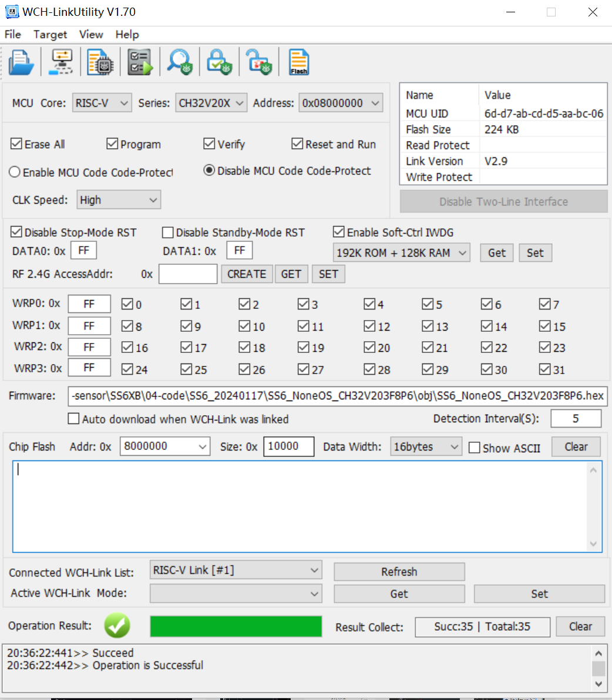Open the Help menu

(127, 35)
